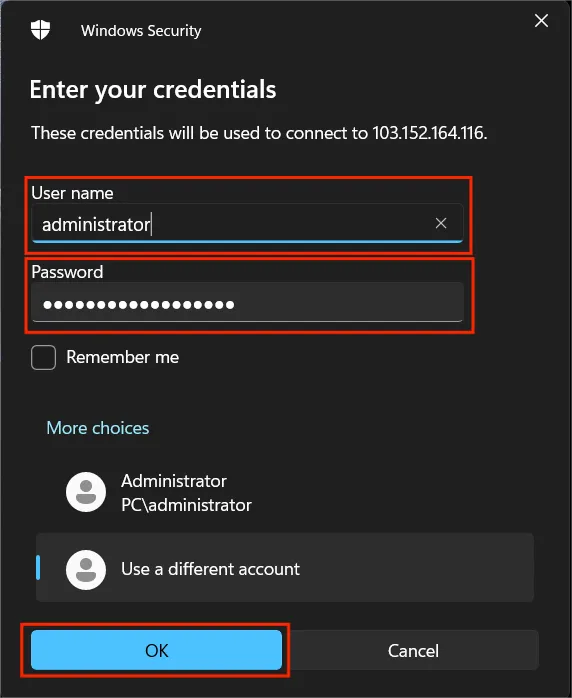Screen dimensions: 572x698
Task: Click the text mentioning 103.152.164.116
Action: [x=259, y=133]
